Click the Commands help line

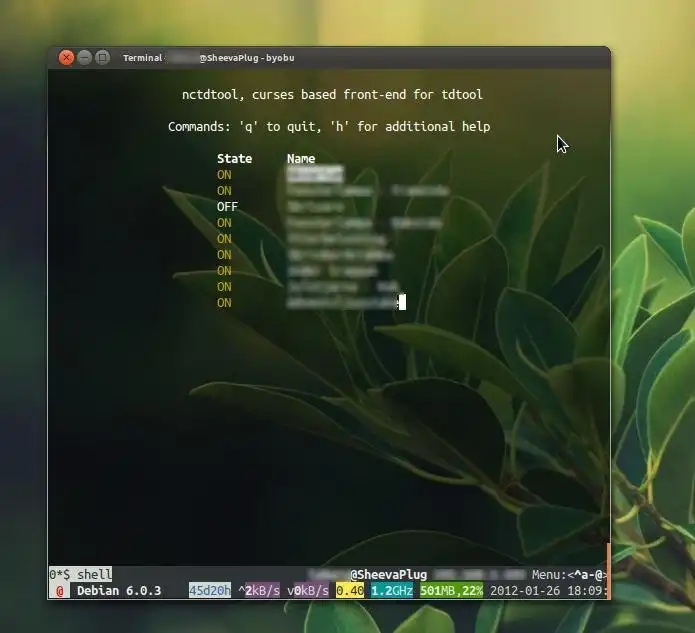[329, 127]
